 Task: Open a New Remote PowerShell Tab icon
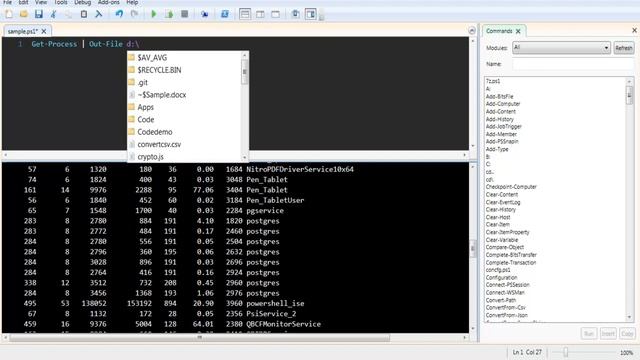pos(204,14)
